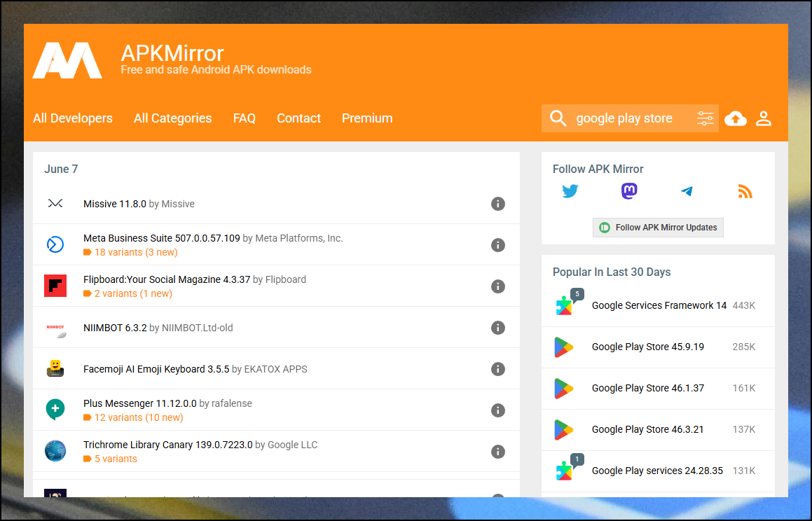Go to the FAQ page
The height and width of the screenshot is (521, 812).
(245, 118)
